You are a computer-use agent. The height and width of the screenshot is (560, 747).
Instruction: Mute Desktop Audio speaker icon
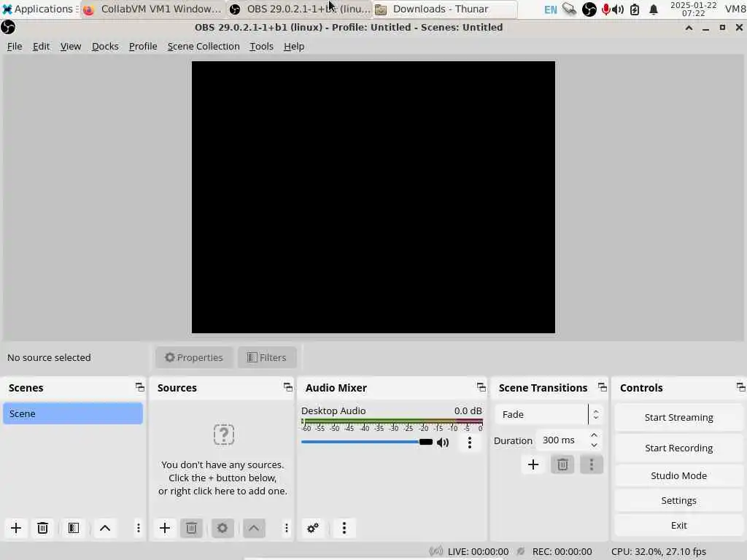click(x=443, y=443)
